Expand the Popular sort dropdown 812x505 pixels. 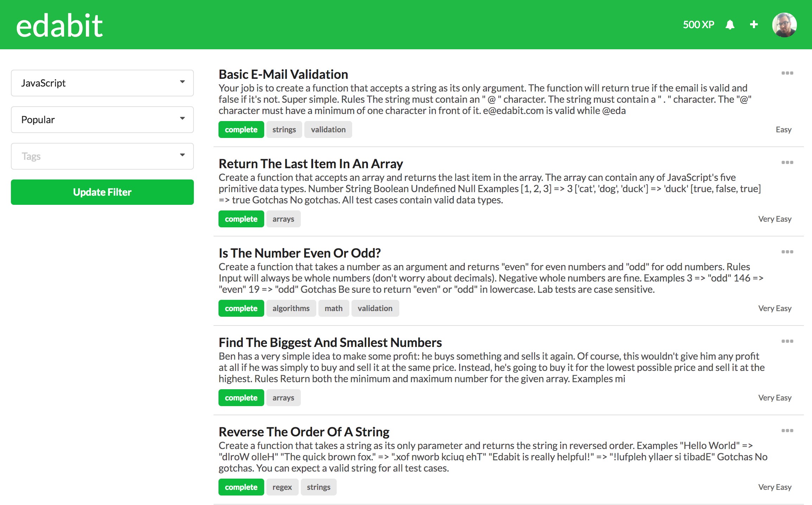click(102, 120)
